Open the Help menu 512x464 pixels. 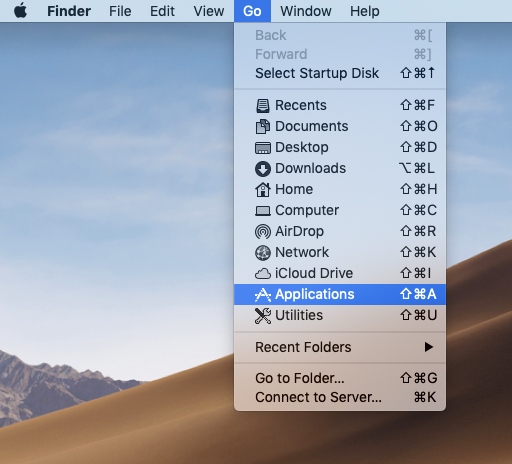tap(365, 11)
